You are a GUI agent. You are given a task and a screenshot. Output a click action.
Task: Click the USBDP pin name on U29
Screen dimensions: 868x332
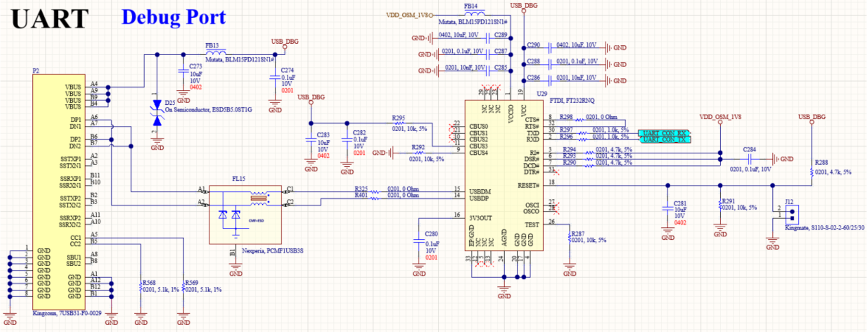[479, 198]
